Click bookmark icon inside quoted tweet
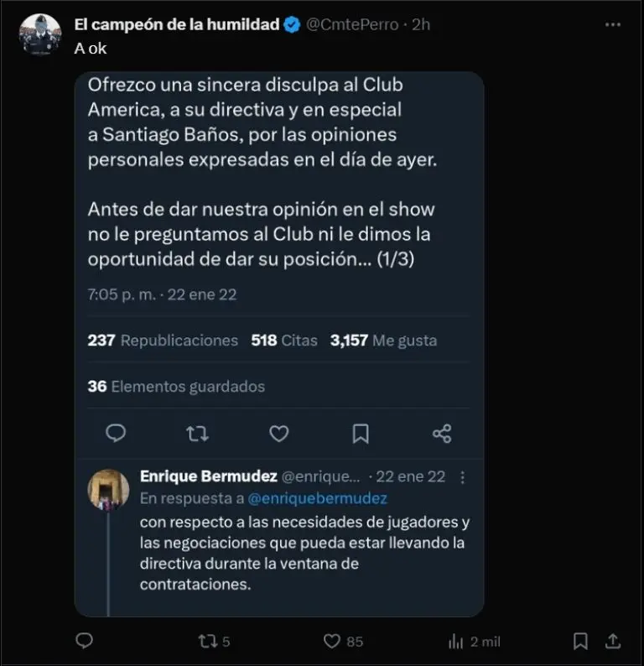644x666 pixels. click(361, 433)
